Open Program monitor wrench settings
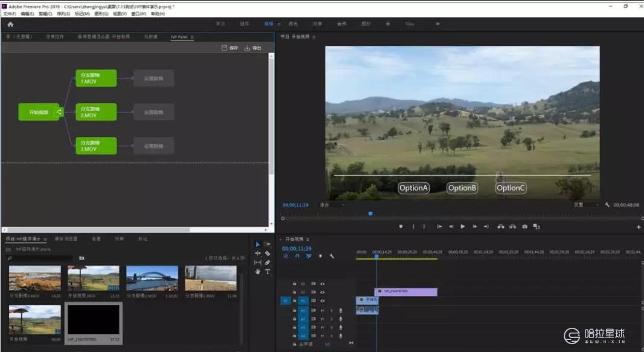This screenshot has height=352, width=644. [x=607, y=205]
